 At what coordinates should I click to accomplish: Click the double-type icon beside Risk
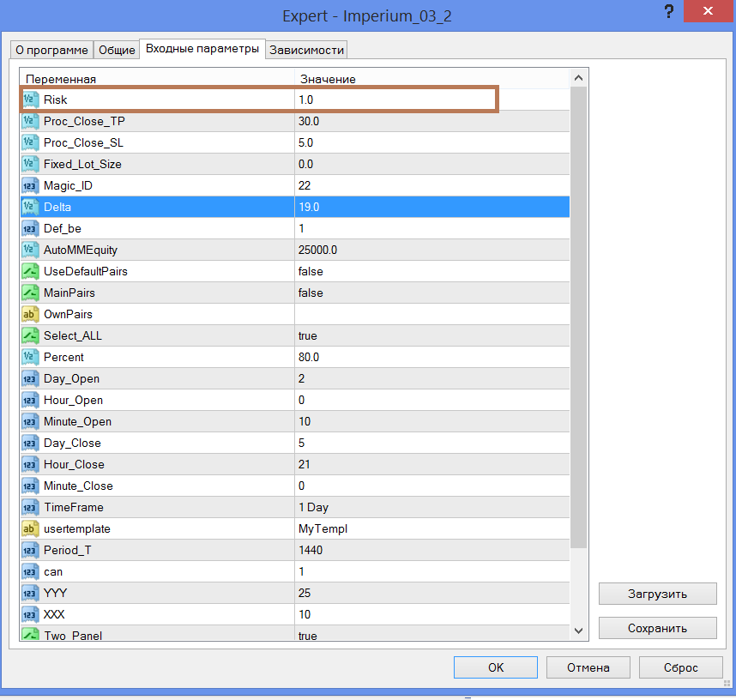click(30, 100)
